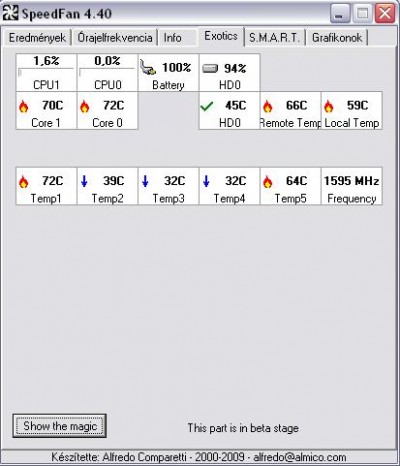Click the battery plug icon
This screenshot has height=466, width=400.
148,67
